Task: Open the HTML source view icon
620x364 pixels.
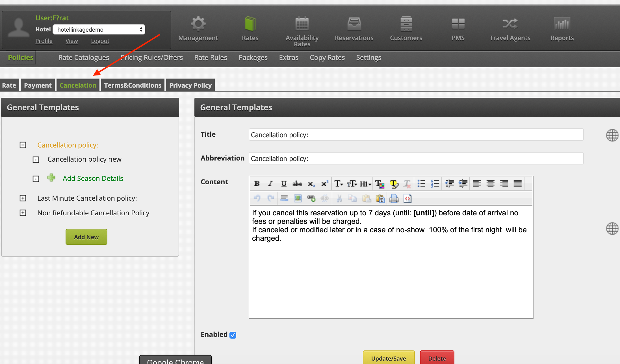Action: pos(407,198)
